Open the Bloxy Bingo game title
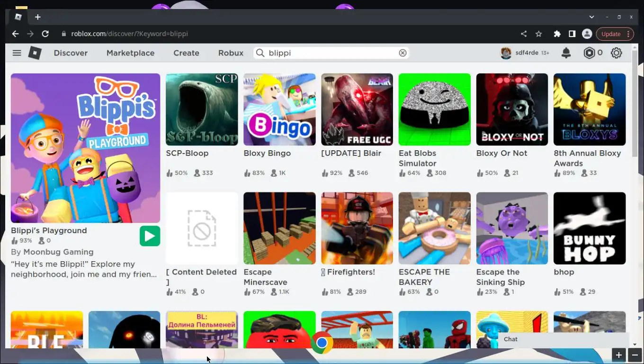Image resolution: width=644 pixels, height=364 pixels. click(x=267, y=153)
